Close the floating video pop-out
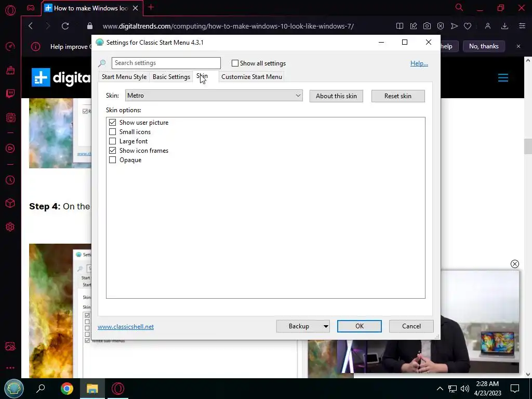 coord(514,264)
